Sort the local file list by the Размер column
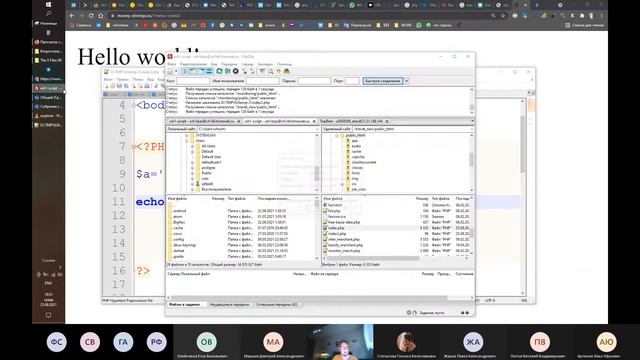This screenshot has width=640, height=360. point(218,198)
